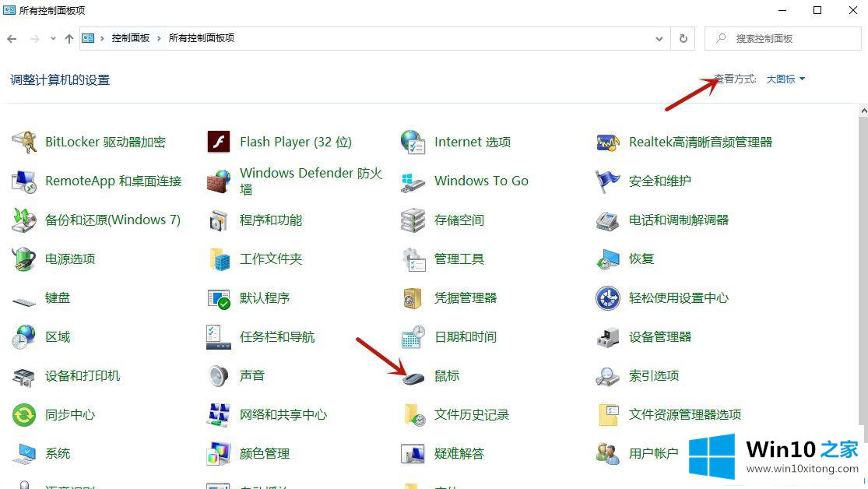Open the 管理工具 gear icon
This screenshot has width=868, height=489.
[x=413, y=259]
